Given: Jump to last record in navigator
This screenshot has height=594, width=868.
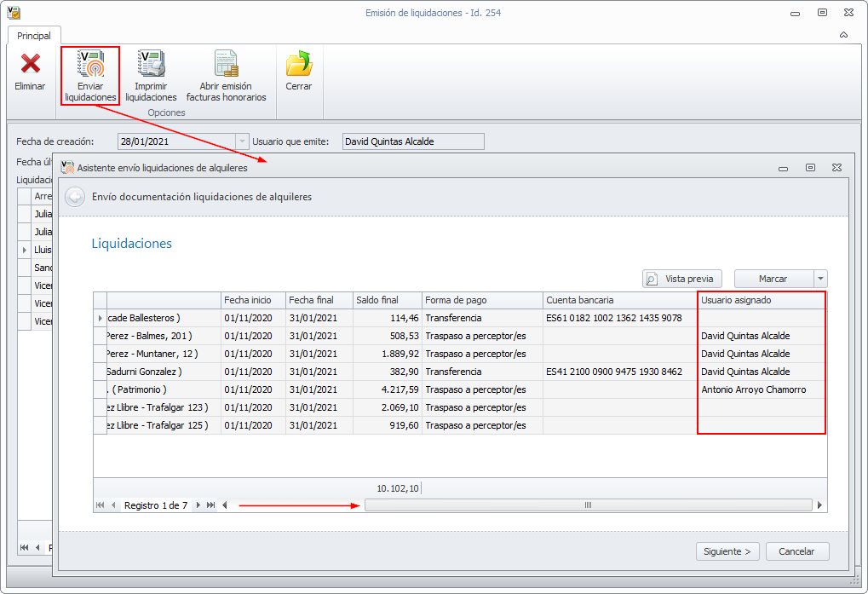Looking at the screenshot, I should 211,505.
